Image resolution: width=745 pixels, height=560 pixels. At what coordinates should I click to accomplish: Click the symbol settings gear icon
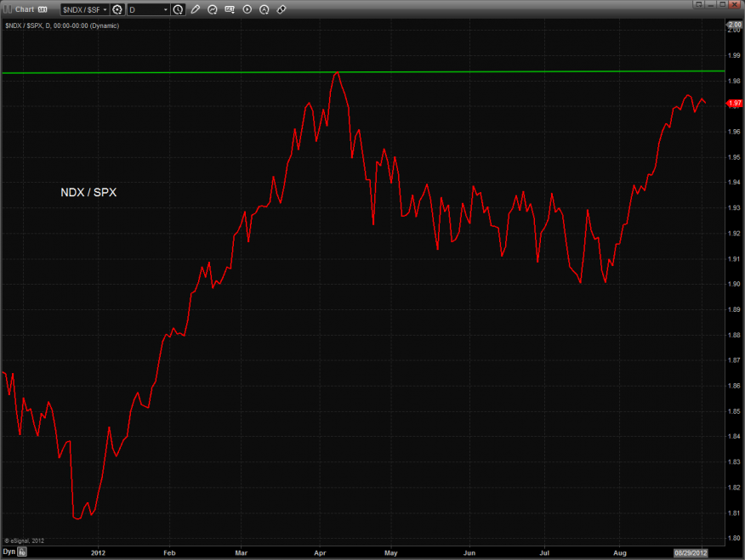[x=117, y=10]
